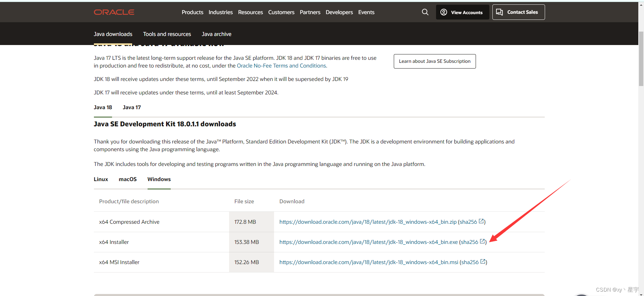
Task: Open the Partners menu
Action: pyautogui.click(x=310, y=12)
